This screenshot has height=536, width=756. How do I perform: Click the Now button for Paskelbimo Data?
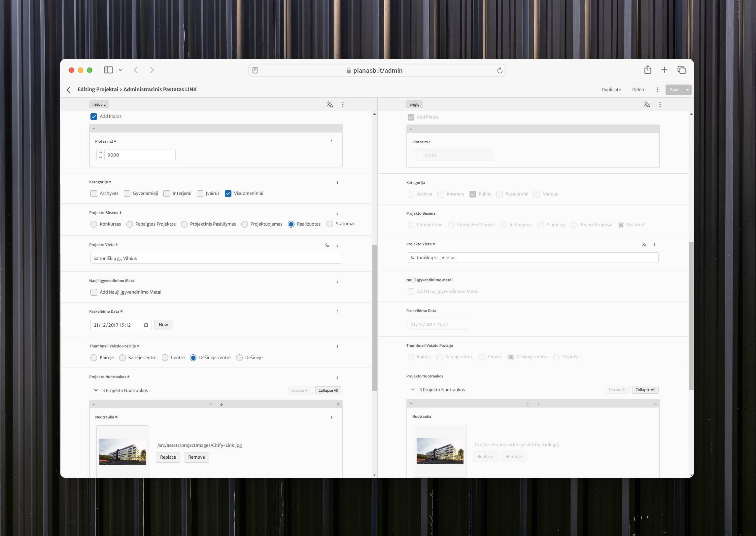(163, 325)
